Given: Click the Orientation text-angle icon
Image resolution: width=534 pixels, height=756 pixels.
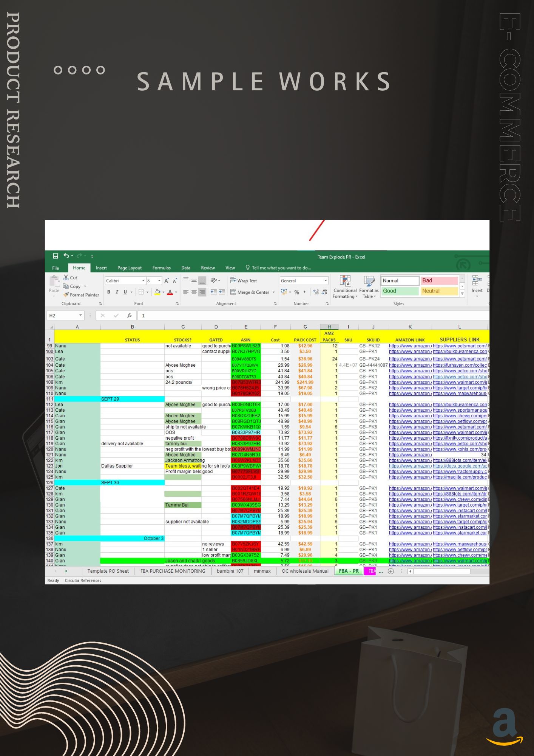Looking at the screenshot, I should tap(214, 280).
